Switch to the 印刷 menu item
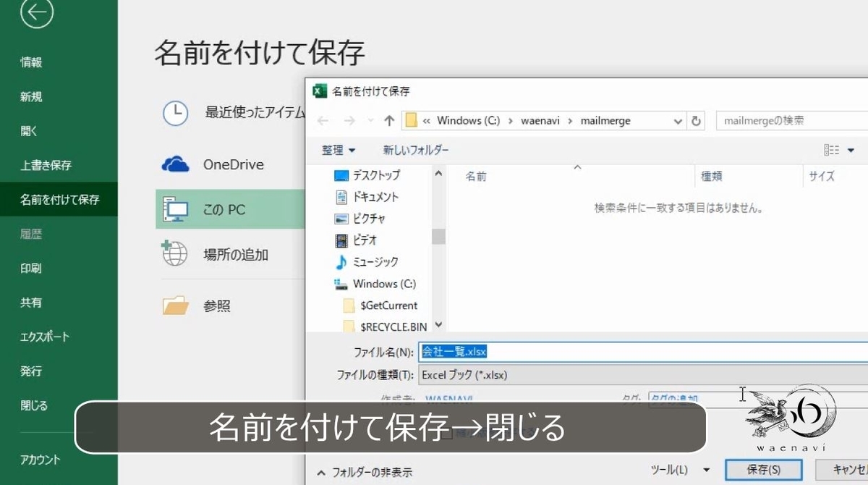This screenshot has height=485, width=868. tap(30, 268)
